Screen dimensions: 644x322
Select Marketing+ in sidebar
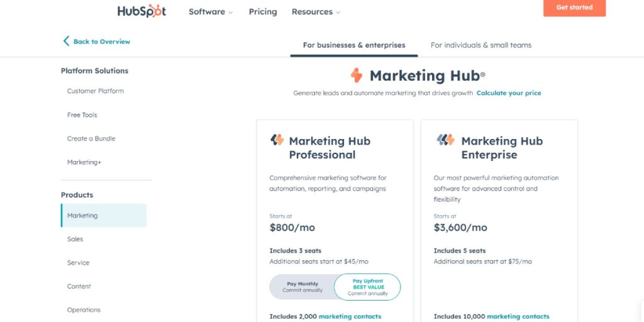point(84,162)
